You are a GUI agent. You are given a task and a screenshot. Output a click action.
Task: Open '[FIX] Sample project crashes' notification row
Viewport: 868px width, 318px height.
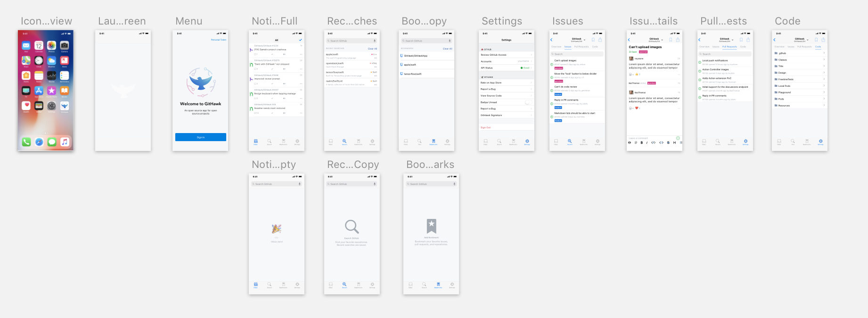pyautogui.click(x=277, y=50)
